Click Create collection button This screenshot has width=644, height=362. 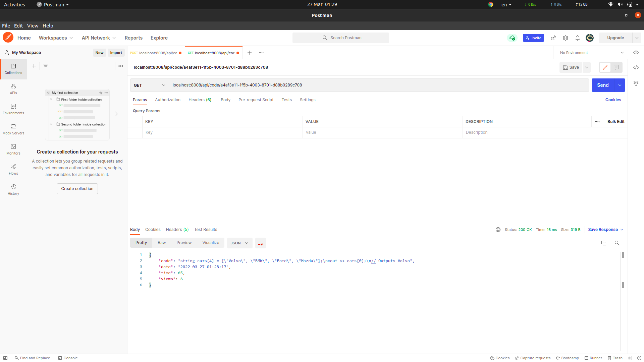(x=77, y=188)
